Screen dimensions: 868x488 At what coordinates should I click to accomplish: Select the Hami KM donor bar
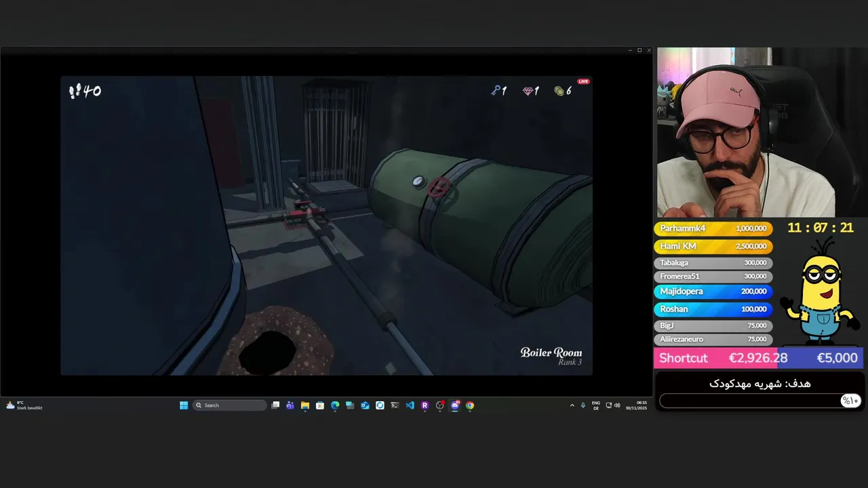click(713, 246)
